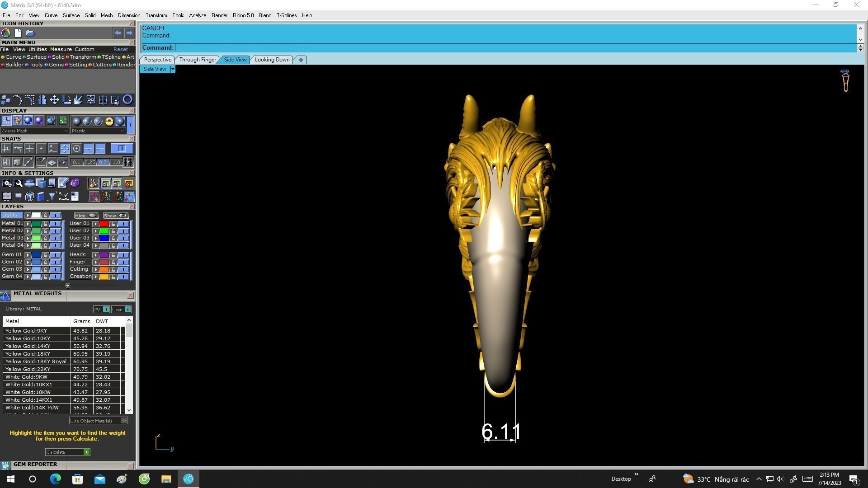Toggle the lock on the User 01 layer
The height and width of the screenshot is (488, 868).
(x=113, y=224)
